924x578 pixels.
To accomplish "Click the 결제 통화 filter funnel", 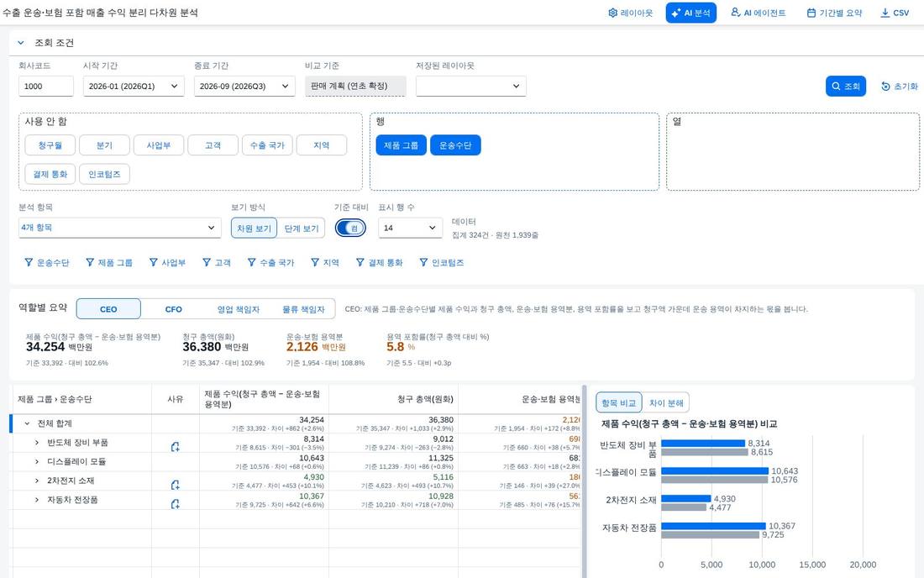I will pyautogui.click(x=380, y=262).
